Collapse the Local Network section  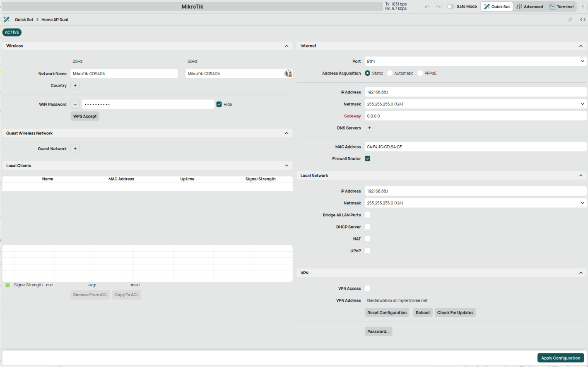coord(581,175)
